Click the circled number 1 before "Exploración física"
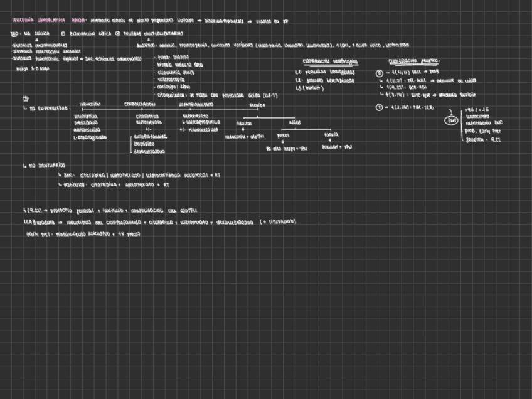The width and height of the screenshot is (532, 399). 63,33
